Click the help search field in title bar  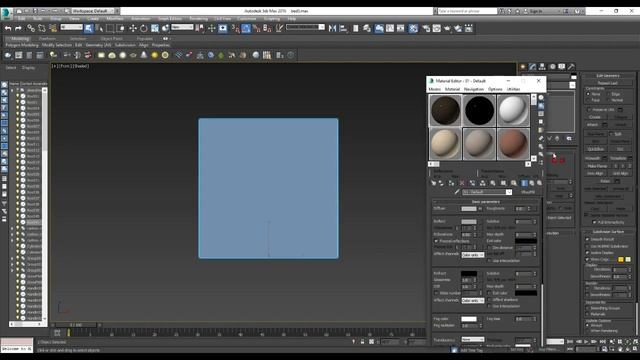(467, 11)
